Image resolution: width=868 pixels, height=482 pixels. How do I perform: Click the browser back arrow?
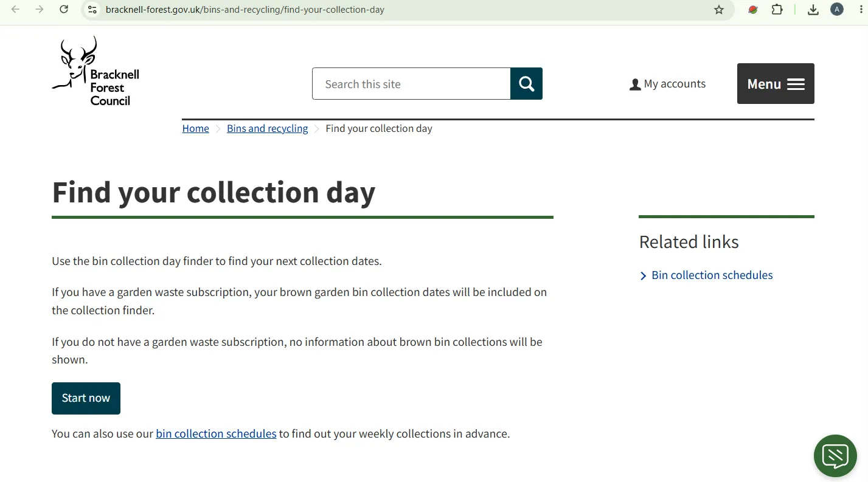tap(15, 10)
